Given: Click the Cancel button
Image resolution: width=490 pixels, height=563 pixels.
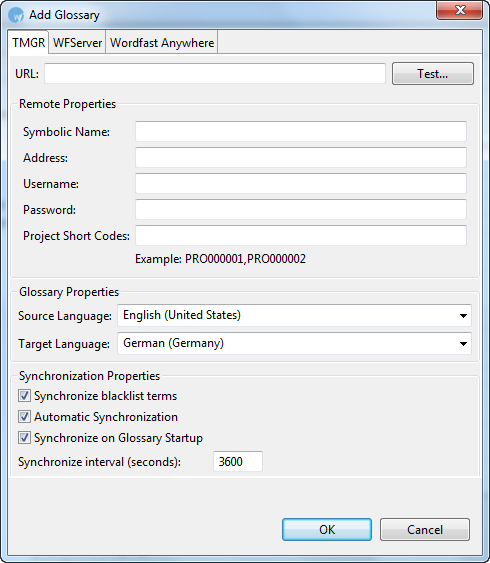Looking at the screenshot, I should 425,530.
